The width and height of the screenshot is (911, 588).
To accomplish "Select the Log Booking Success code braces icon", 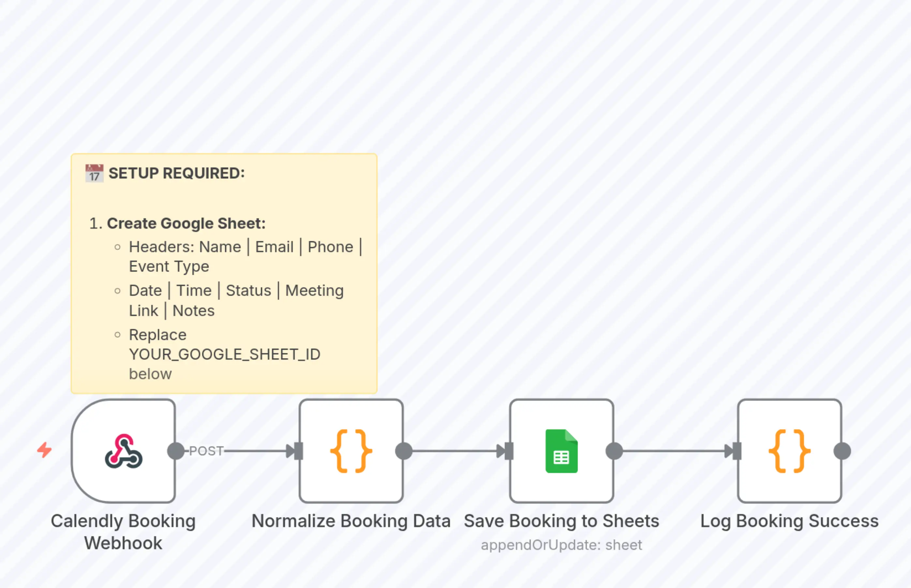I will (x=789, y=451).
